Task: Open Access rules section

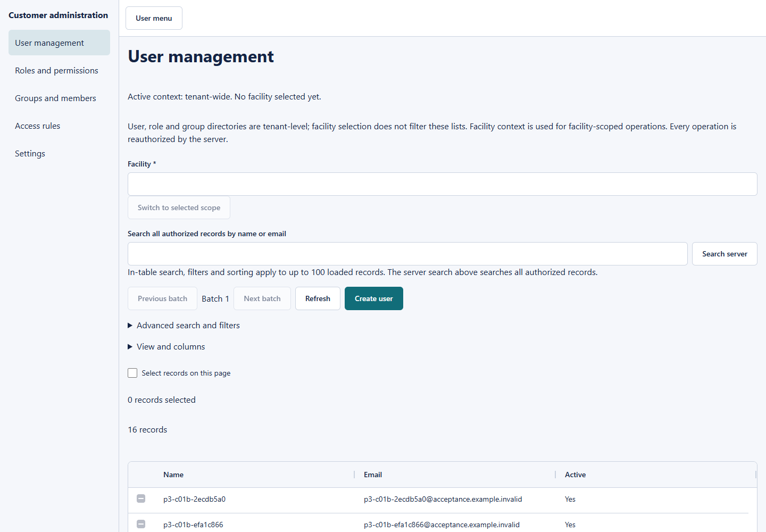Action: click(59, 126)
